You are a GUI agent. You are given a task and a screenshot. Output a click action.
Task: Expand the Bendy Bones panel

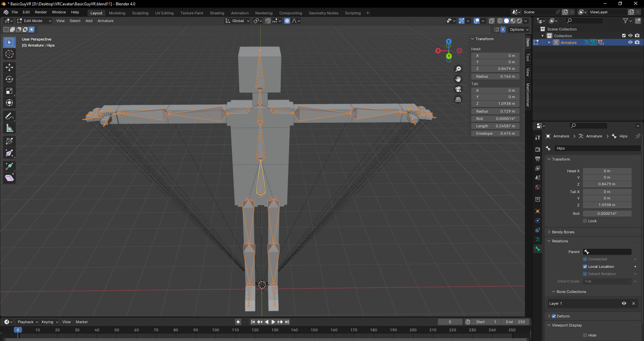coord(563,232)
